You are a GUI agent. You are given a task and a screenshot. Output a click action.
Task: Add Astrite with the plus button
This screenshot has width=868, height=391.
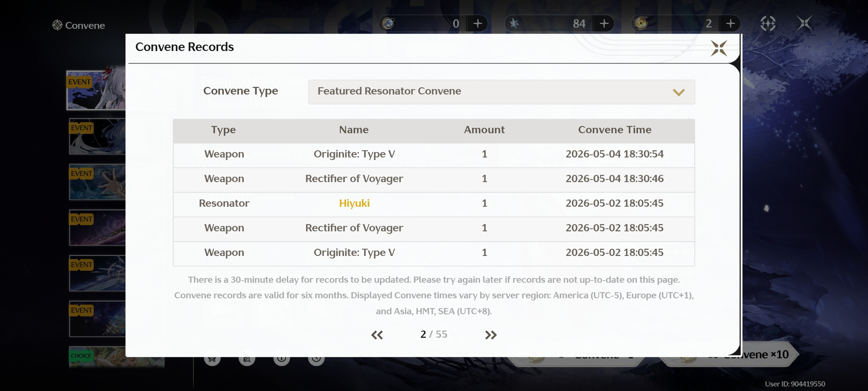pyautogui.click(x=477, y=24)
